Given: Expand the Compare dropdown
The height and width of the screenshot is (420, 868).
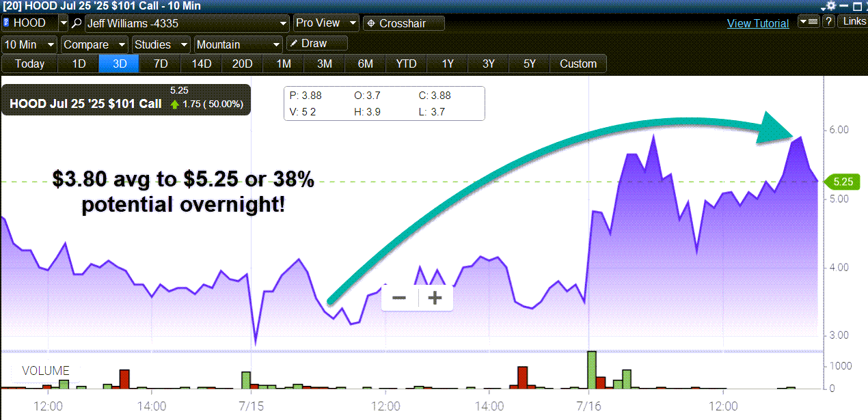Looking at the screenshot, I should click(x=94, y=44).
